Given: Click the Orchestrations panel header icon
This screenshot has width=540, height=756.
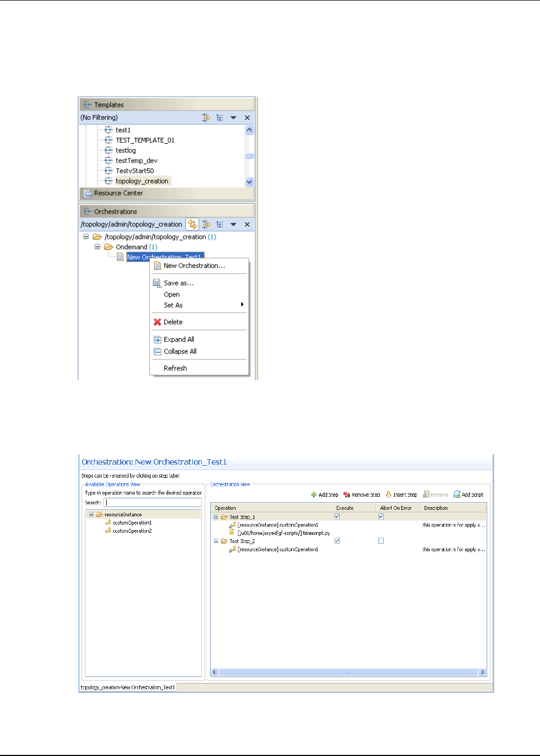Looking at the screenshot, I should pos(88,211).
